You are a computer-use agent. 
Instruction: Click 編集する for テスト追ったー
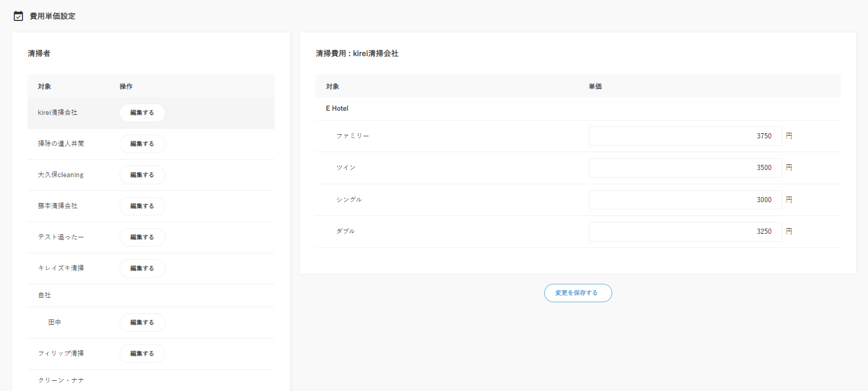(x=142, y=237)
